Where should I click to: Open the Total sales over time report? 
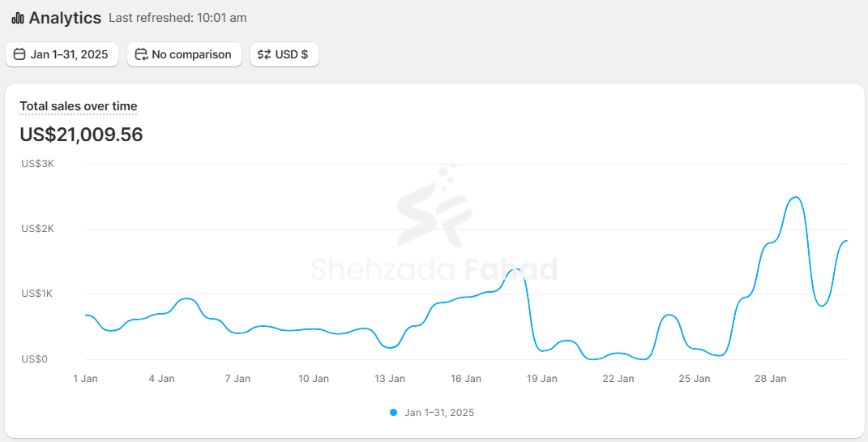pos(79,106)
